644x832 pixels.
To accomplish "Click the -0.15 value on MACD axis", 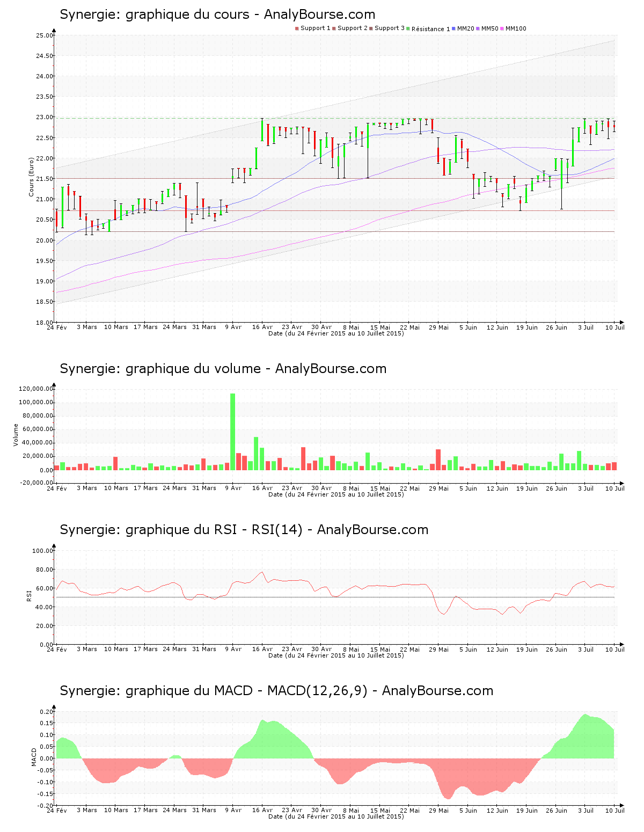I will 45,794.
